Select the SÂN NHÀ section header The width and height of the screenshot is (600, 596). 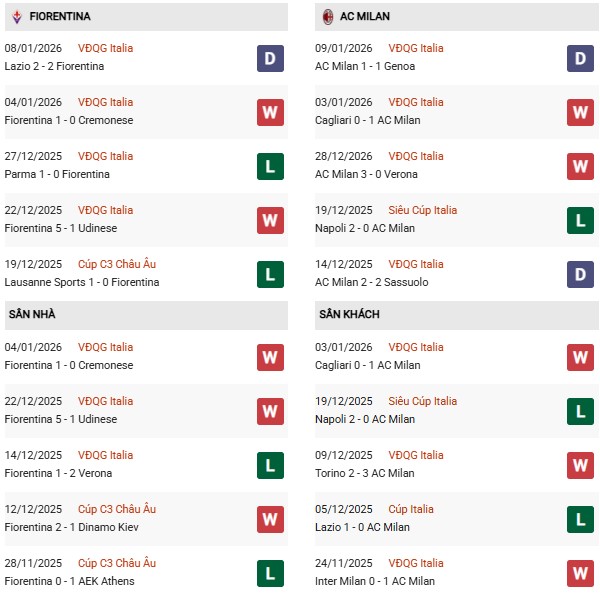coord(32,314)
